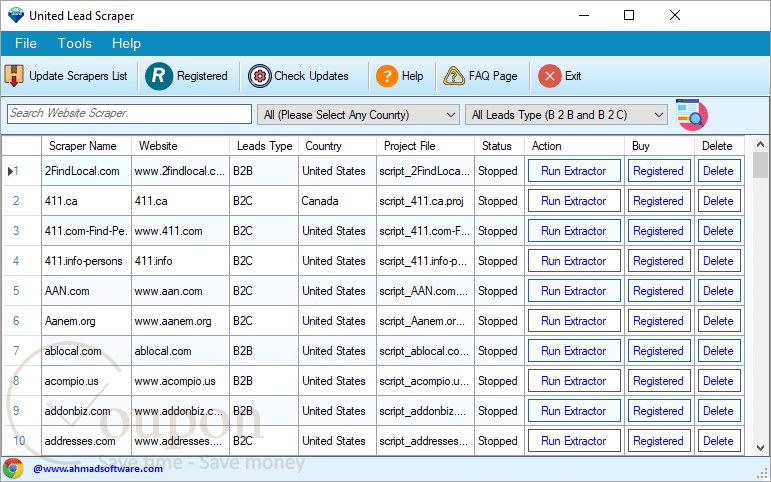
Task: Delete the addonbiz.com scraper
Action: [719, 411]
